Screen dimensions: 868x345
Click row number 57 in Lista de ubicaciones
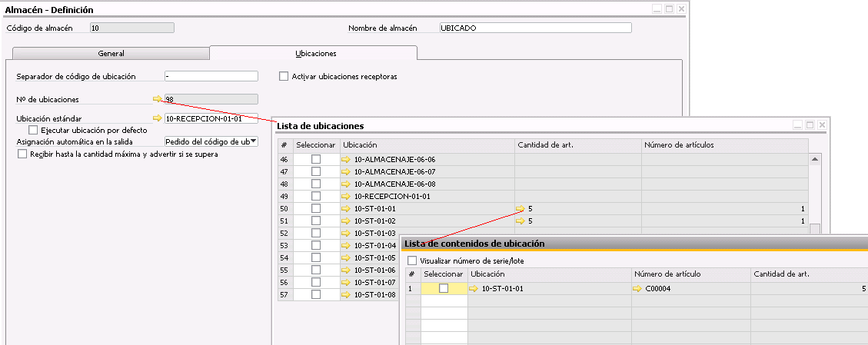(x=284, y=295)
